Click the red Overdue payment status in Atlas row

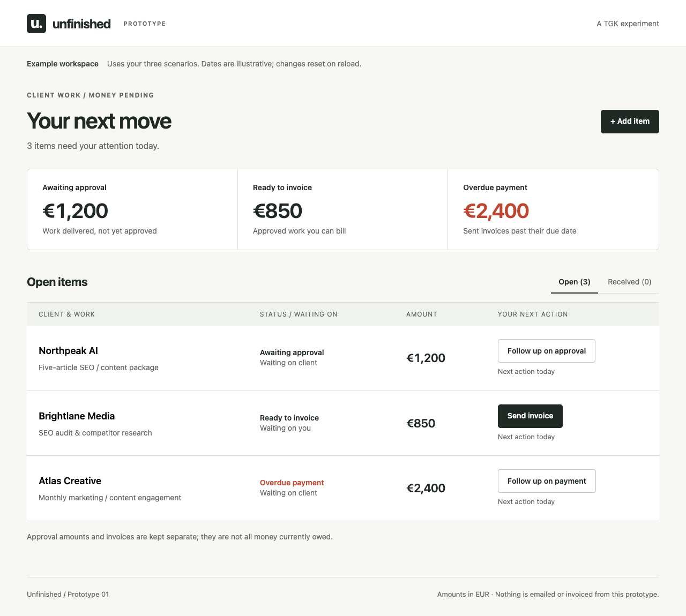tap(292, 483)
